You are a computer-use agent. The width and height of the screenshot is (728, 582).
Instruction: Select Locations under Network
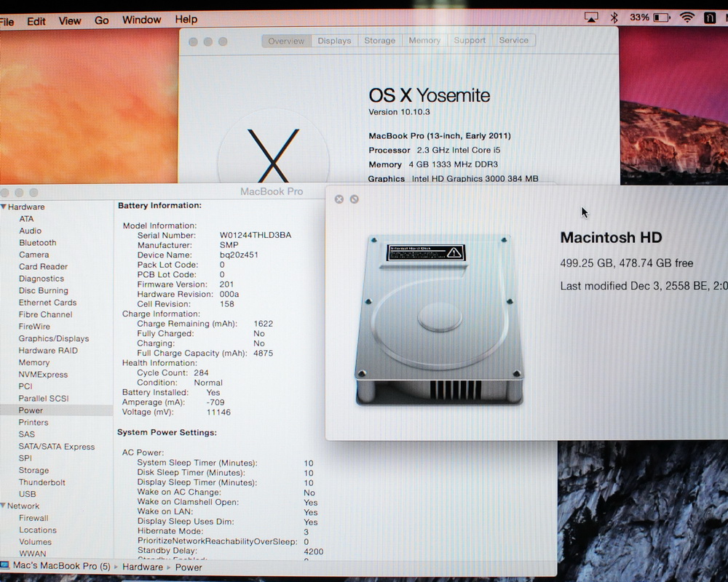coord(38,530)
